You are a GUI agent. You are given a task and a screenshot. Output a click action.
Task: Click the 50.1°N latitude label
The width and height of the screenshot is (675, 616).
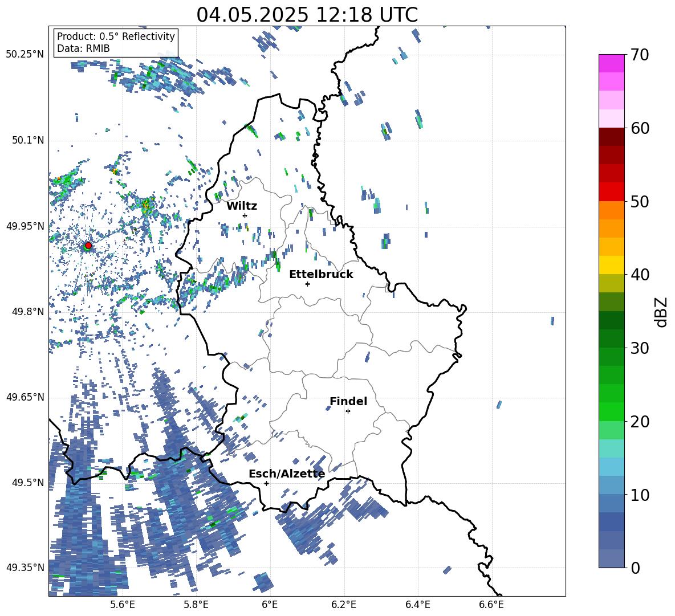tap(28, 140)
